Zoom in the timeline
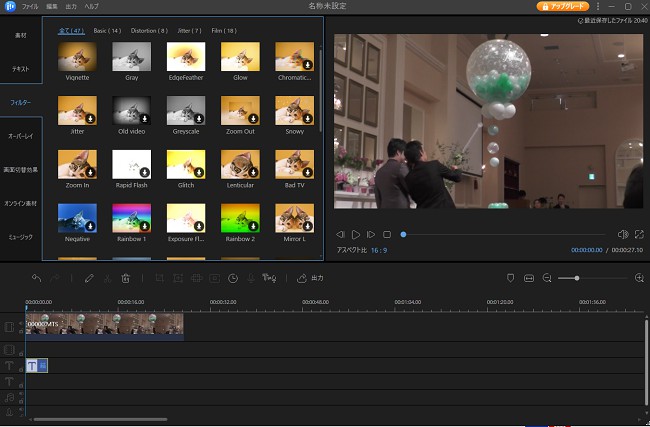 pyautogui.click(x=639, y=278)
